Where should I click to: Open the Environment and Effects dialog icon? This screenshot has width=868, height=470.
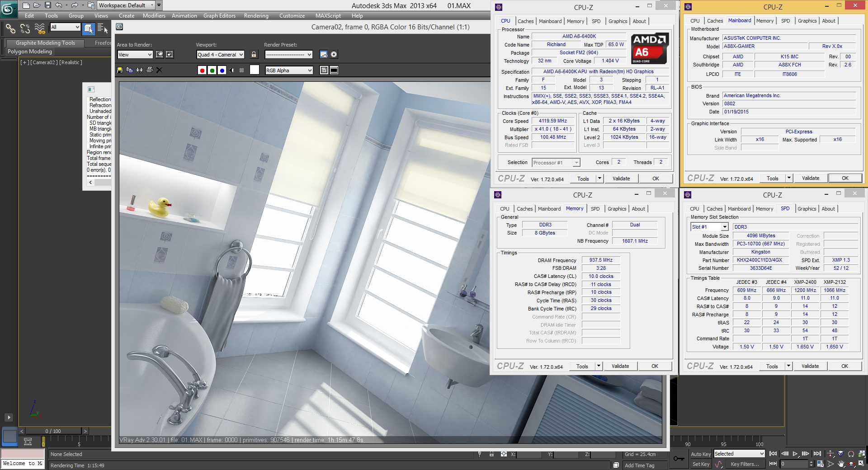click(334, 54)
